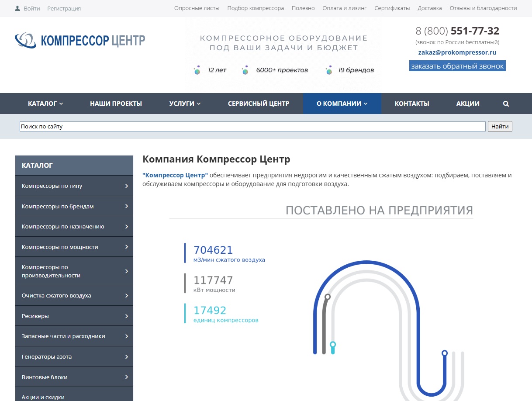This screenshot has height=401, width=532.
Task: Open АКЦИИ menu item
Action: tap(468, 104)
